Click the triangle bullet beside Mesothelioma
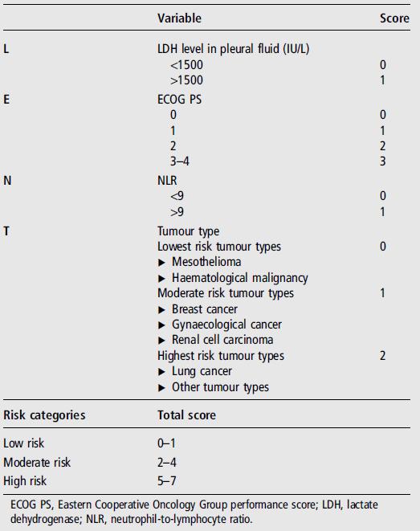420x531 pixels. [x=161, y=263]
